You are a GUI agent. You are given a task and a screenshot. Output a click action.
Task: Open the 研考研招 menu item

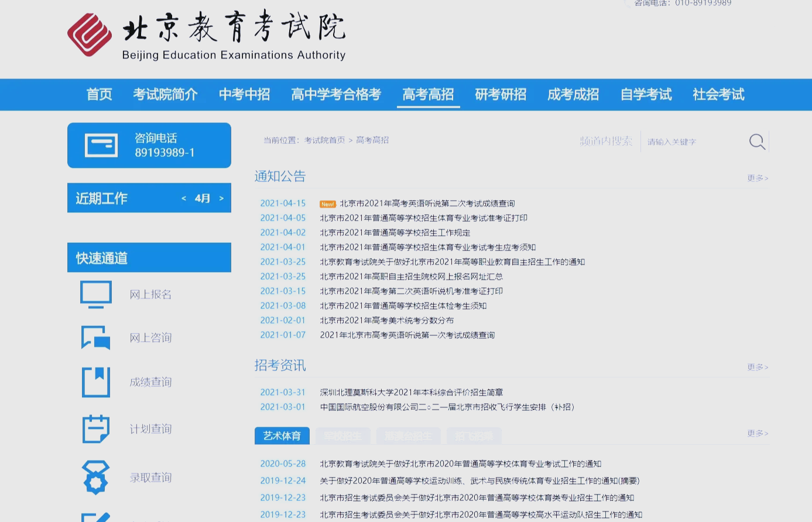(x=501, y=94)
